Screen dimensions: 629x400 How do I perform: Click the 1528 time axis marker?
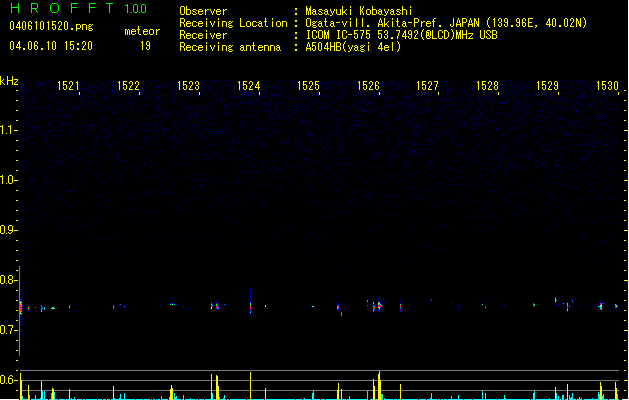click(487, 86)
